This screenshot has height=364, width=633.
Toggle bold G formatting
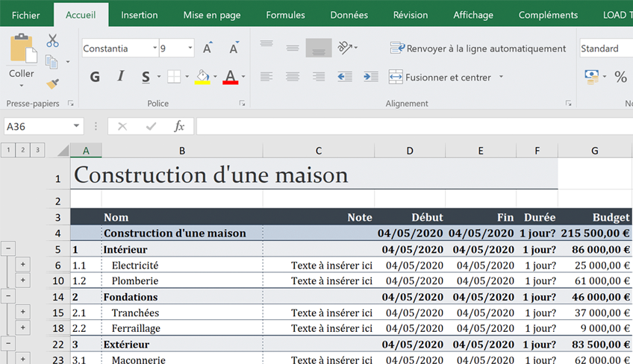coord(95,77)
